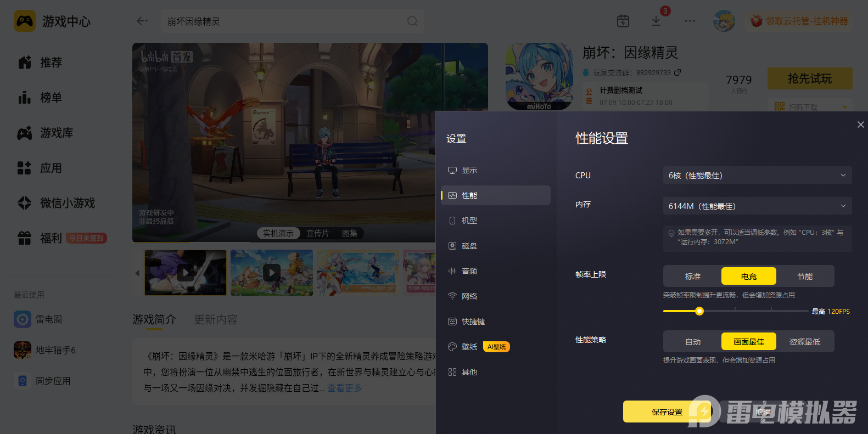Expand the 内存 memory dropdown
The width and height of the screenshot is (868, 434).
(x=758, y=206)
